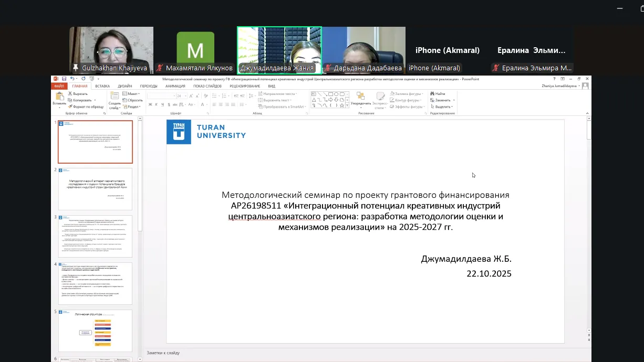
Task: Click Gulzhakhan Khajiyeva's participant video tile
Action: (111, 50)
